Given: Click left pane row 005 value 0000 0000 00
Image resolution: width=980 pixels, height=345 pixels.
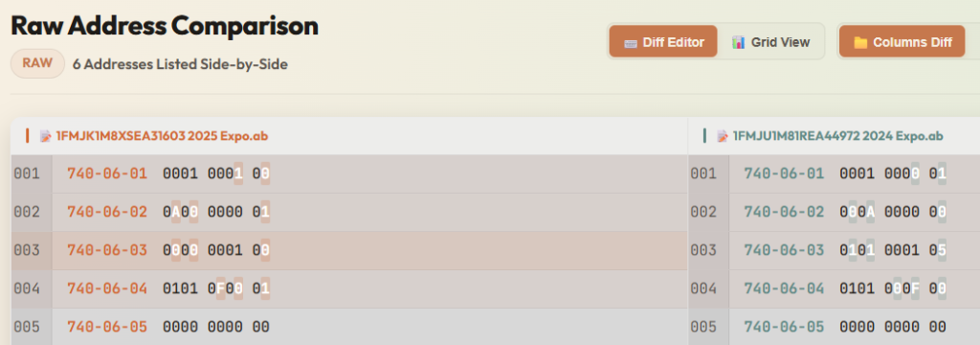Looking at the screenshot, I should click(x=216, y=327).
